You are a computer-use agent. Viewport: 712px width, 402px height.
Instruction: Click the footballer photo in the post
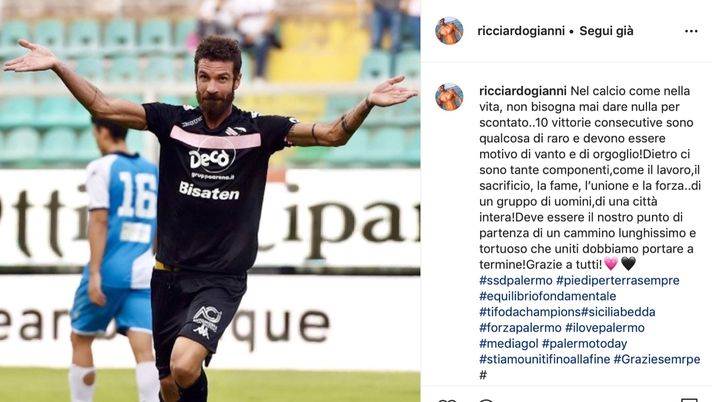coord(210,201)
